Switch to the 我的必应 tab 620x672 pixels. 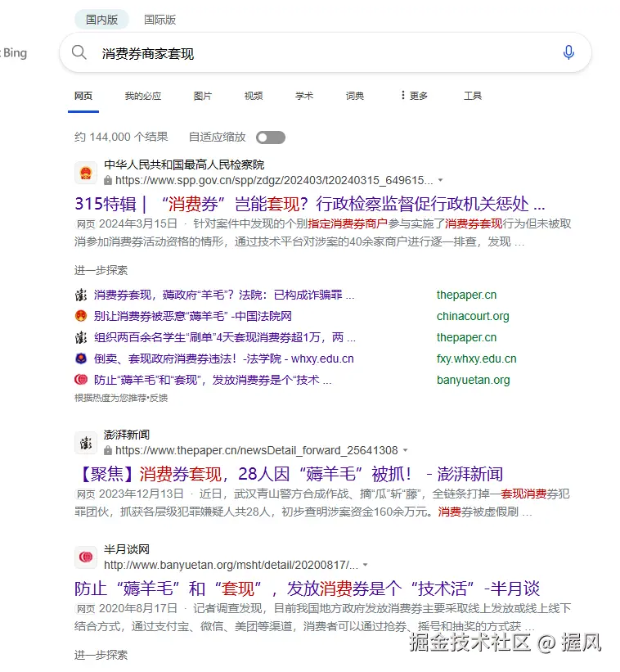[x=143, y=96]
